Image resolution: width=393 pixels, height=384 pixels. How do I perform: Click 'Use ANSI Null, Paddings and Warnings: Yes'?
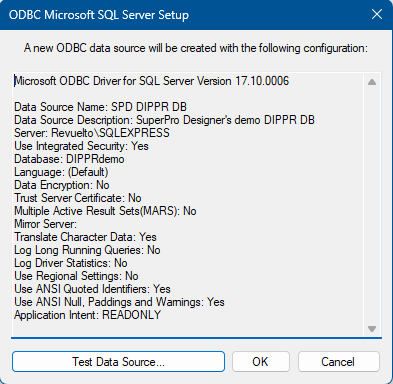(x=119, y=302)
